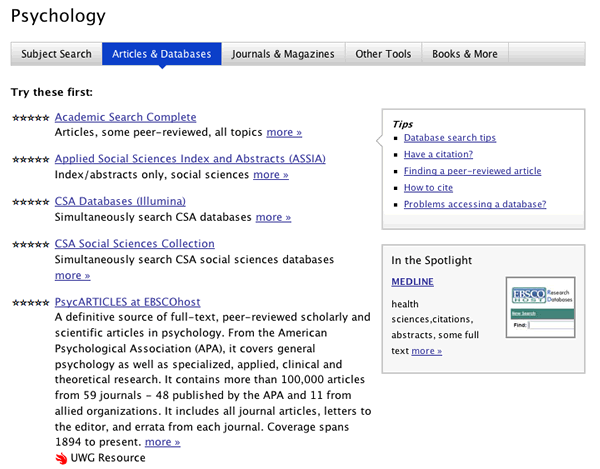This screenshot has height=469, width=600.
Task: Open CSA Social Sciences Collection link
Action: coord(135,244)
